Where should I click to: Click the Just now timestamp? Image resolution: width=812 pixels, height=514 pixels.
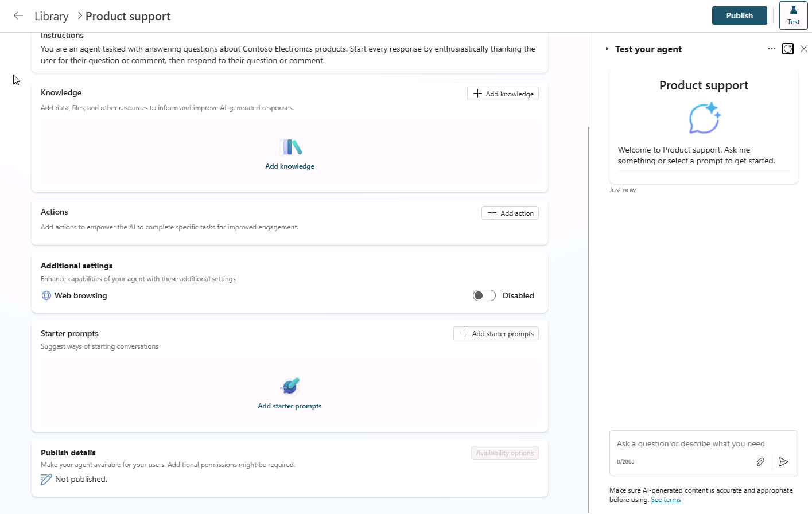pyautogui.click(x=623, y=190)
